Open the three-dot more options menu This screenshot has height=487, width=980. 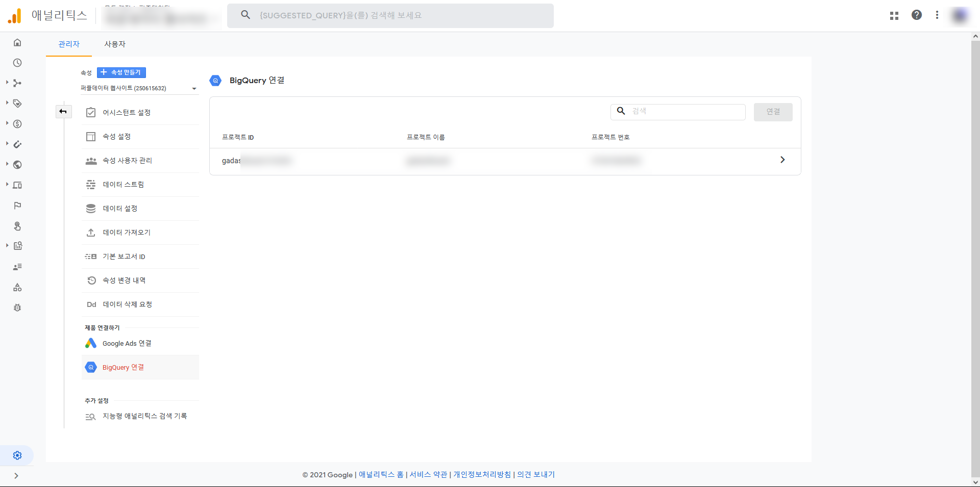[937, 15]
